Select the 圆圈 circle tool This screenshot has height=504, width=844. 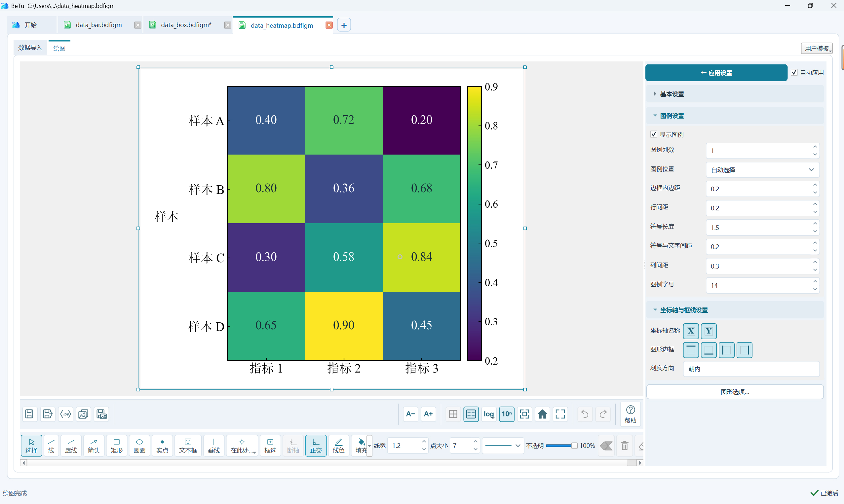(139, 446)
